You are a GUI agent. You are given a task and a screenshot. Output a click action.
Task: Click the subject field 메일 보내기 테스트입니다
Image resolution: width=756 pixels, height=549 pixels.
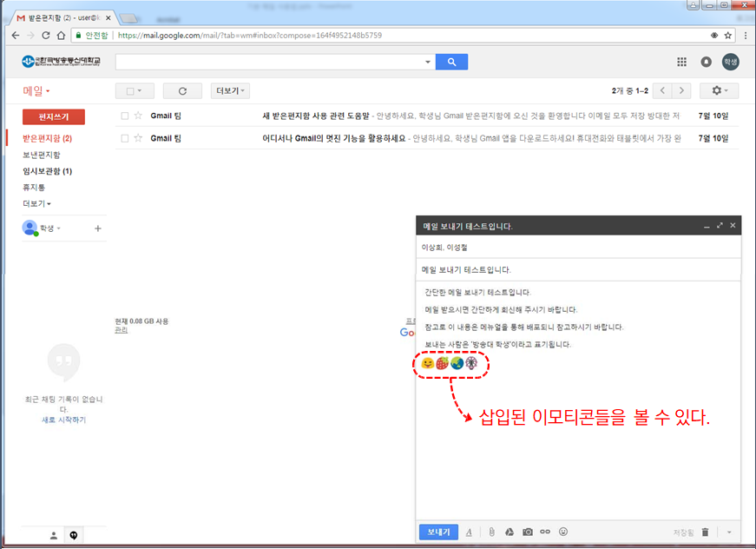tap(578, 269)
